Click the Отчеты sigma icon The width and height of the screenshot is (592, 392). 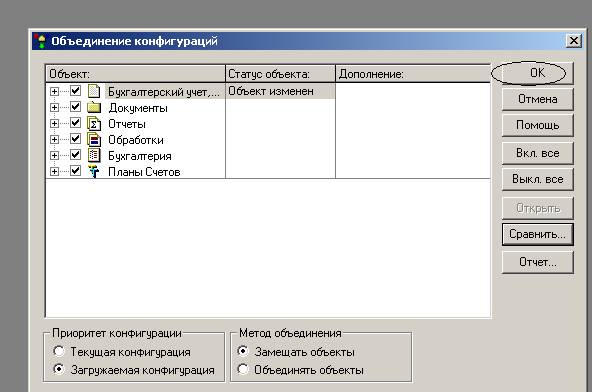click(x=94, y=123)
